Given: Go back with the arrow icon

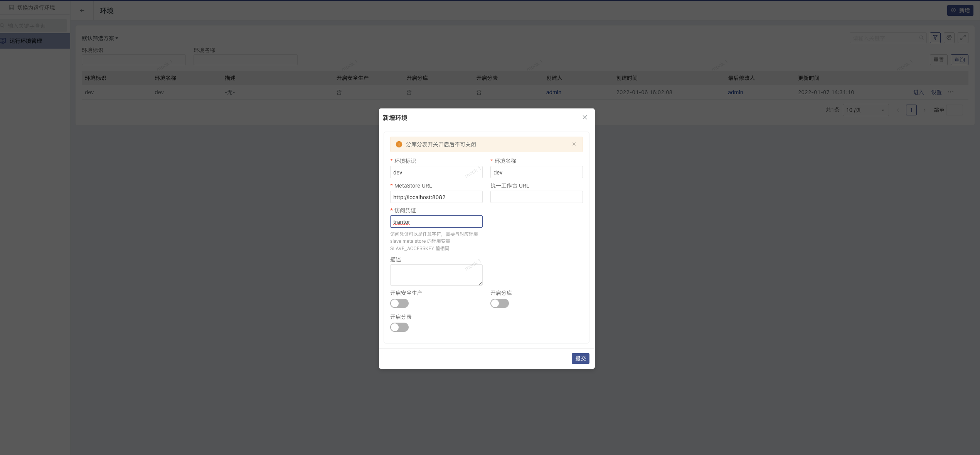Looking at the screenshot, I should coord(82,10).
